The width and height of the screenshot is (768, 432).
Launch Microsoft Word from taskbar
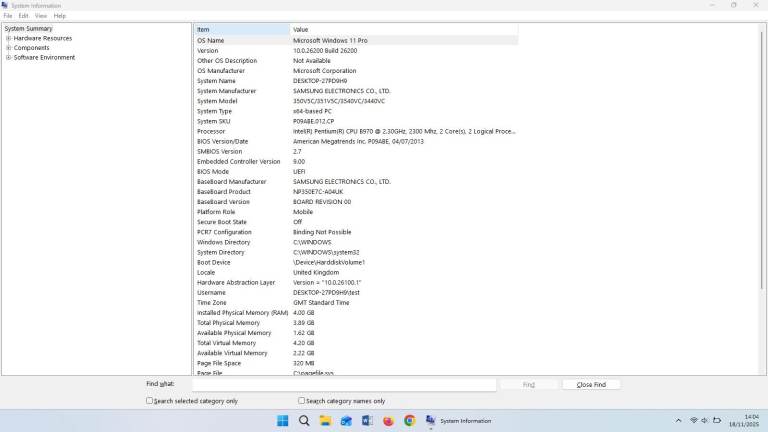tap(367, 421)
